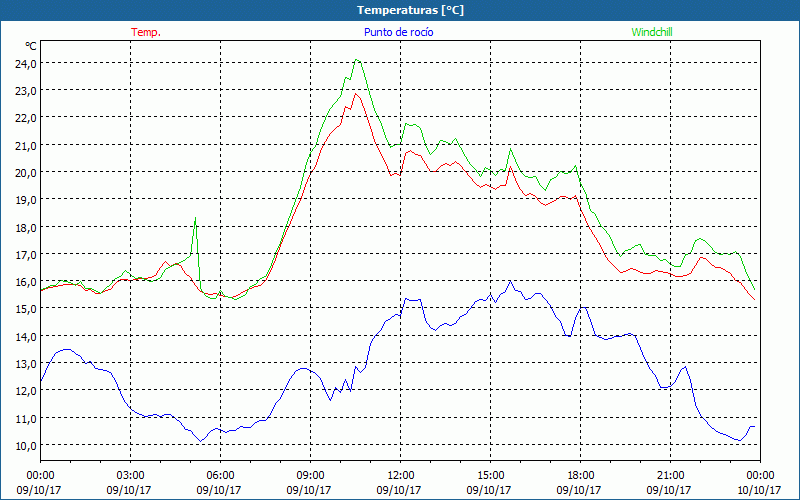Image resolution: width=800 pixels, height=500 pixels.
Task: Click the 15,0 y-axis value
Action: click(x=26, y=309)
